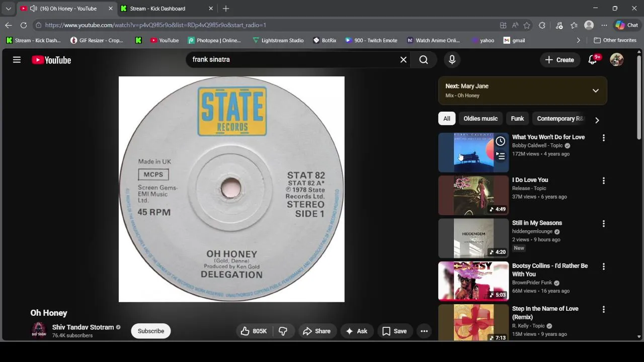Open BotRix bookmark
The height and width of the screenshot is (362, 644).
[325, 40]
